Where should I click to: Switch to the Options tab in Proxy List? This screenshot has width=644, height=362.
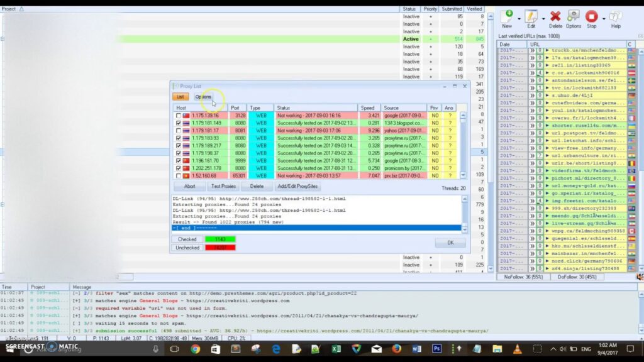point(203,97)
